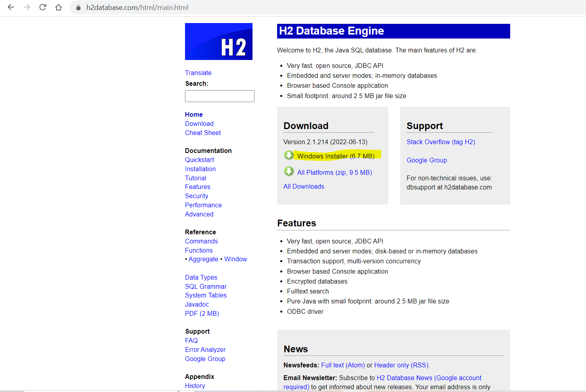Open the Advanced link
Image resolution: width=586 pixels, height=392 pixels.
pyautogui.click(x=199, y=214)
